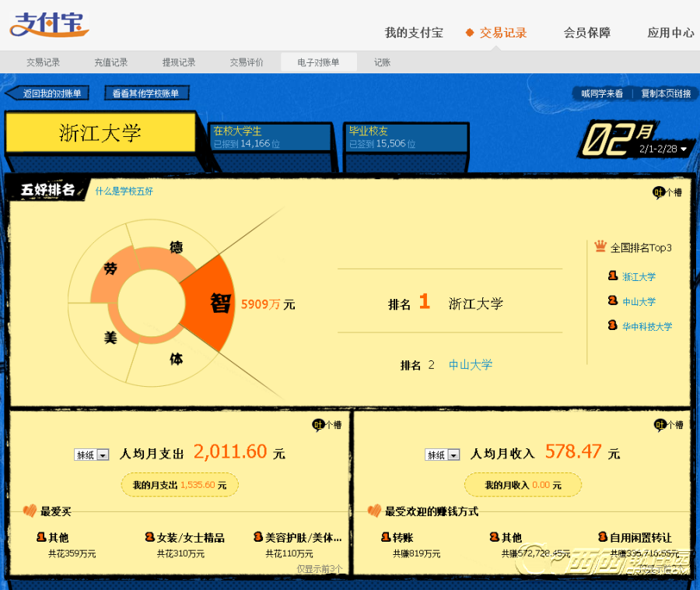Click heart icon beside 最受欢迎的赚钱方式
The image size is (700, 590).
(374, 511)
